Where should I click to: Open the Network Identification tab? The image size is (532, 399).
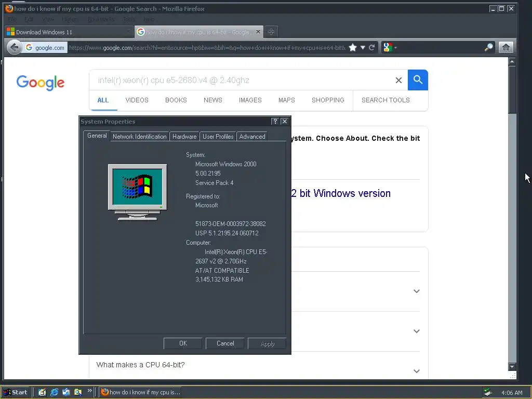point(139,137)
